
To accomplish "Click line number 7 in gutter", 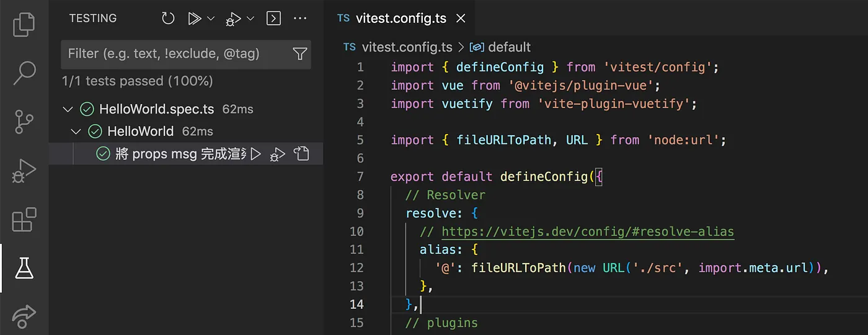I will click(361, 177).
